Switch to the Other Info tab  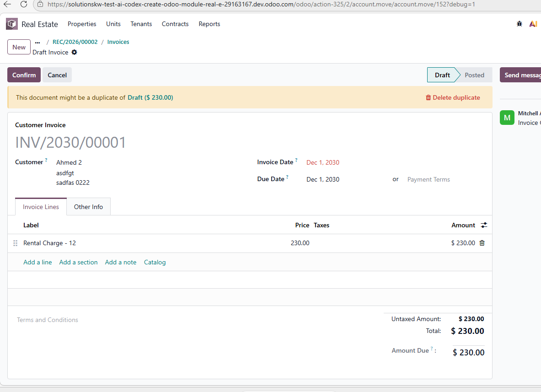point(88,207)
